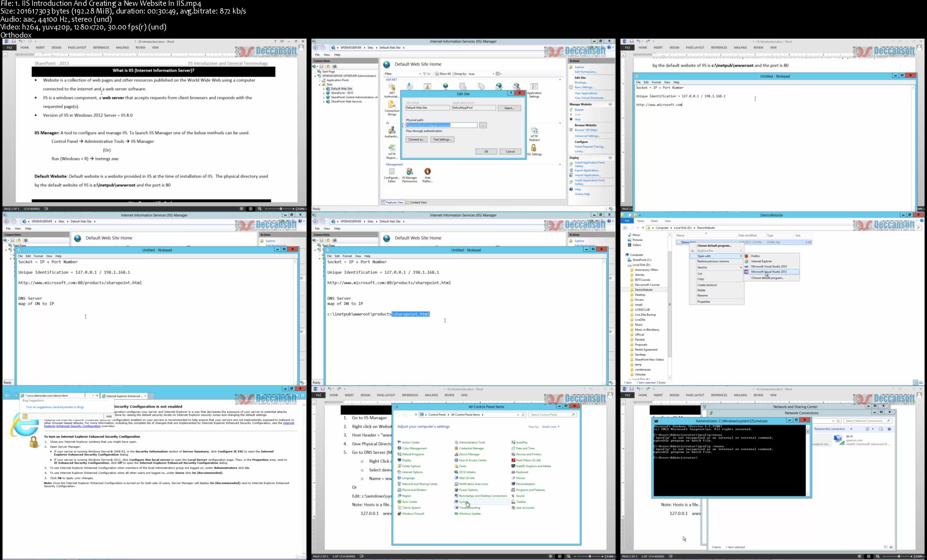Open Device Manager in Control Panel
This screenshot has width=927, height=560.
pos(467,454)
